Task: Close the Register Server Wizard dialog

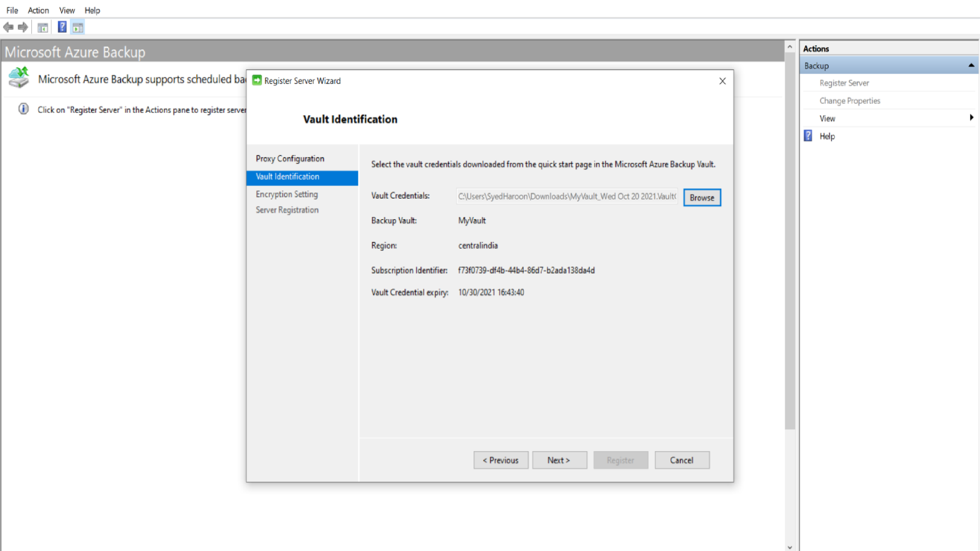Action: pos(722,81)
